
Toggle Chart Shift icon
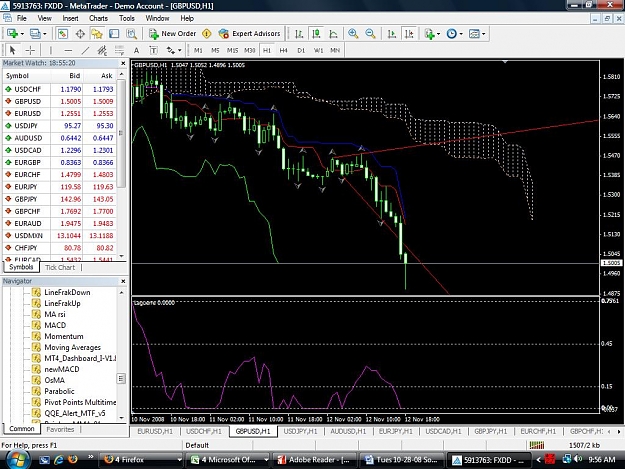[x=409, y=34]
